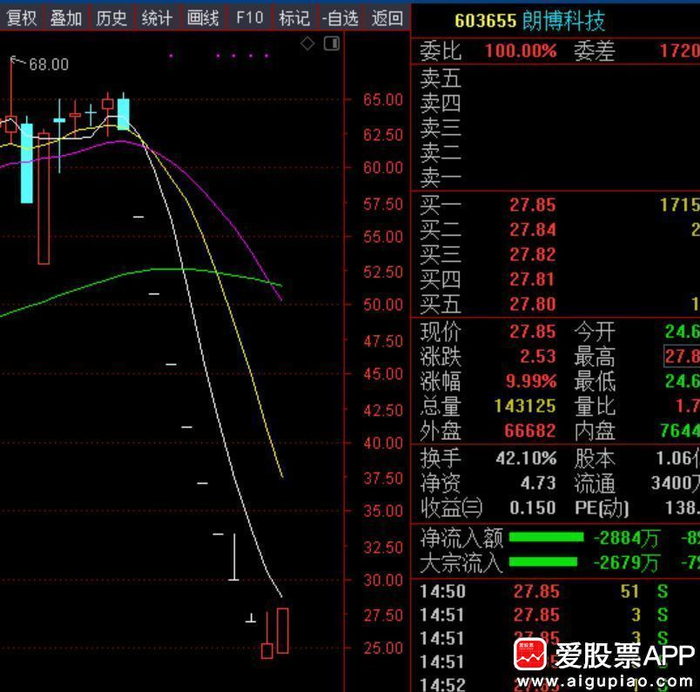This screenshot has width=700, height=692.
Task: Click the 换手 42.10% value
Action: (x=526, y=459)
